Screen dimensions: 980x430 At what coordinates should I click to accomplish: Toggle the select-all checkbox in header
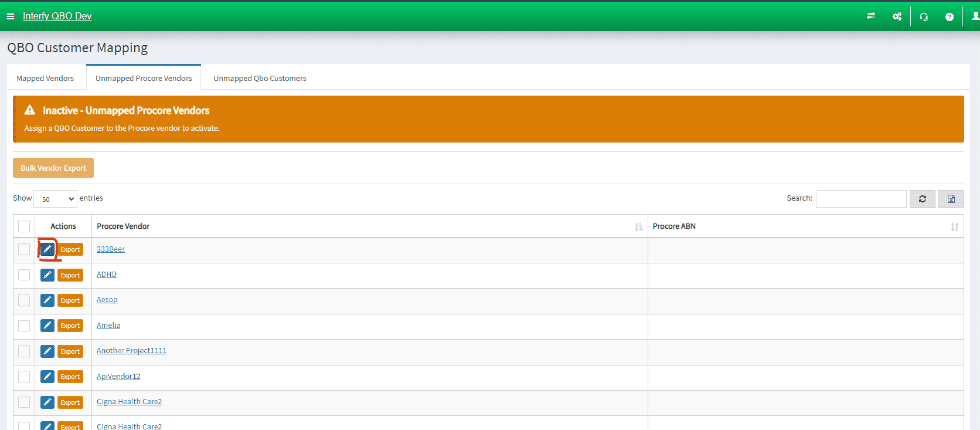click(24, 226)
